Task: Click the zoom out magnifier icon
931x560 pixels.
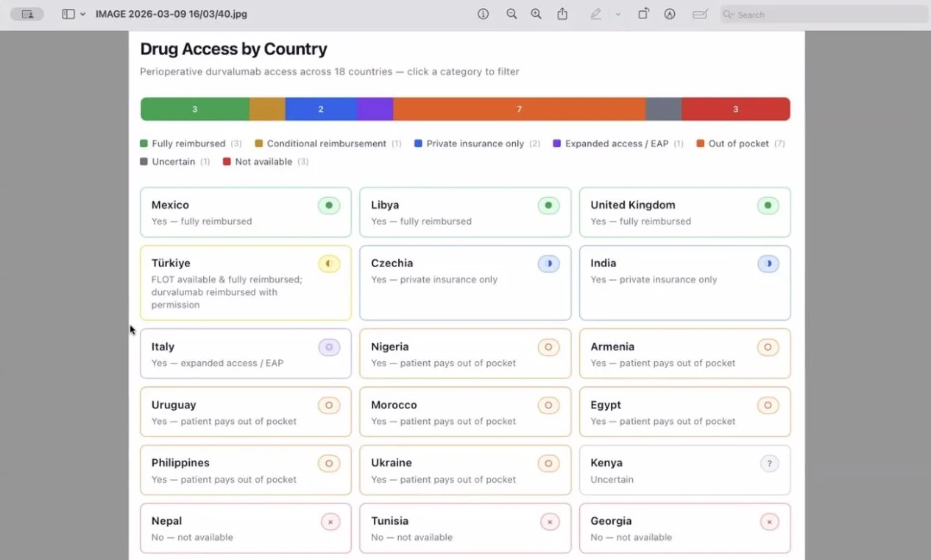Action: coord(511,14)
